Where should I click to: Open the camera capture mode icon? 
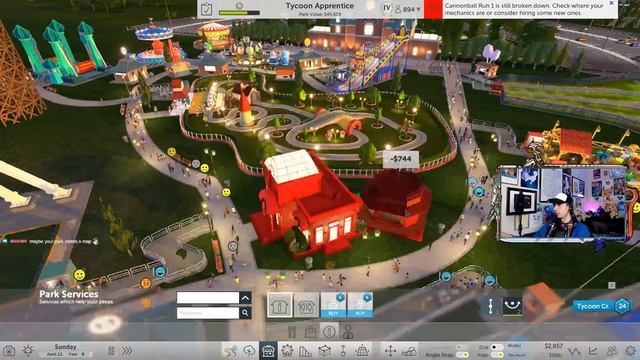(x=9, y=351)
